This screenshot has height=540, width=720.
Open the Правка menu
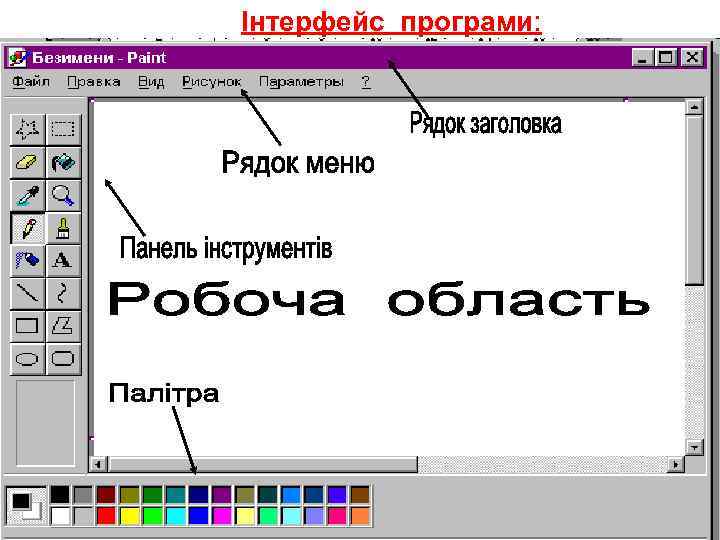(94, 82)
